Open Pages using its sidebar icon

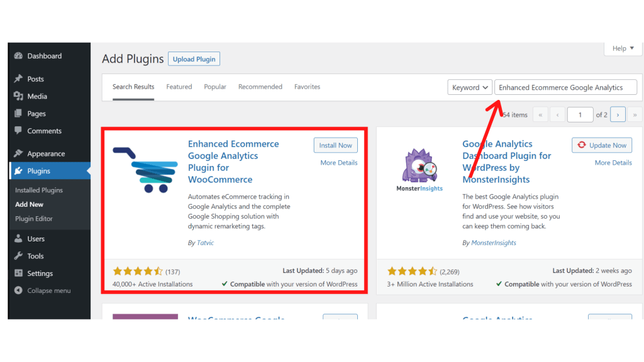[18, 114]
